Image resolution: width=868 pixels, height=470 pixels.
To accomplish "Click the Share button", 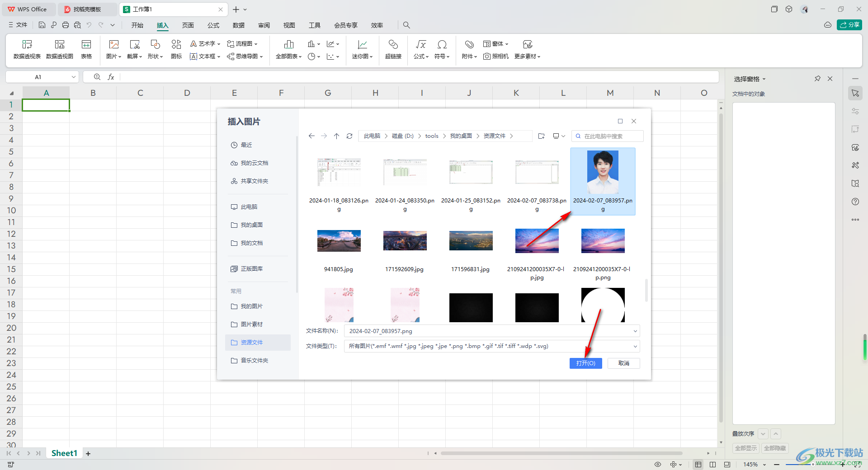I will click(x=849, y=25).
